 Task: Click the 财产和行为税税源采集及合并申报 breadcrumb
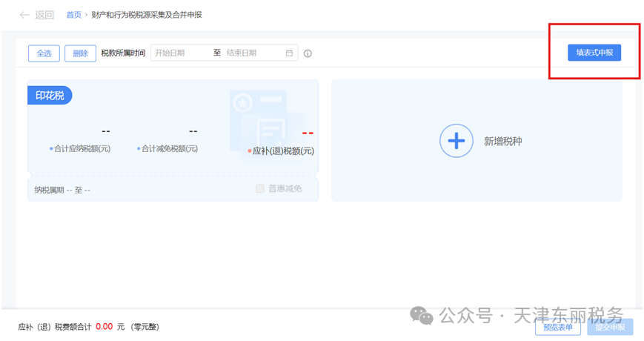(147, 15)
